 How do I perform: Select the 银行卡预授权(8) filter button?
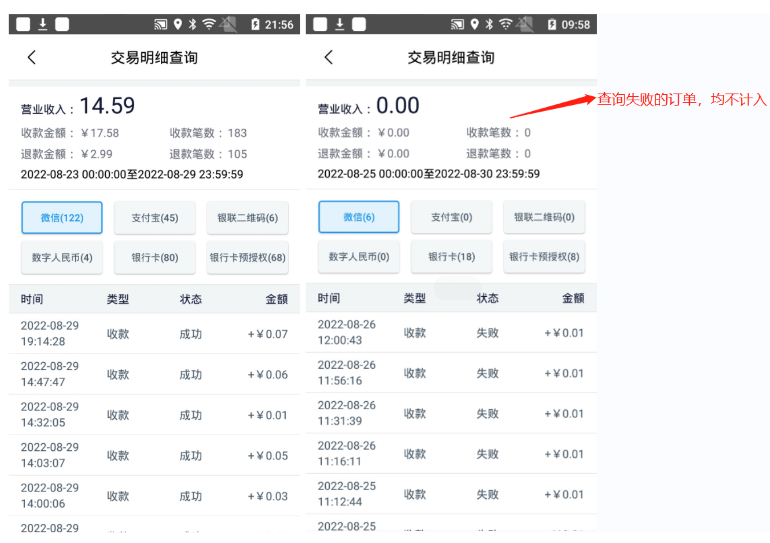click(x=544, y=256)
